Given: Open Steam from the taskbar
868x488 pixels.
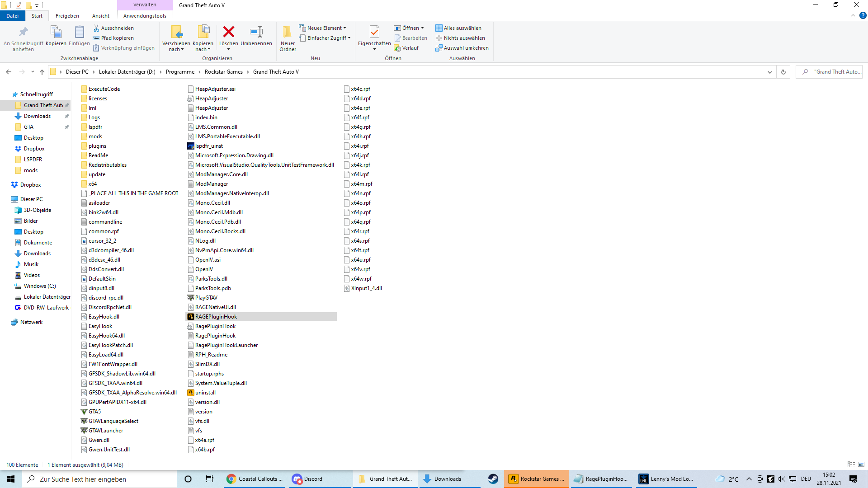Looking at the screenshot, I should point(493,479).
